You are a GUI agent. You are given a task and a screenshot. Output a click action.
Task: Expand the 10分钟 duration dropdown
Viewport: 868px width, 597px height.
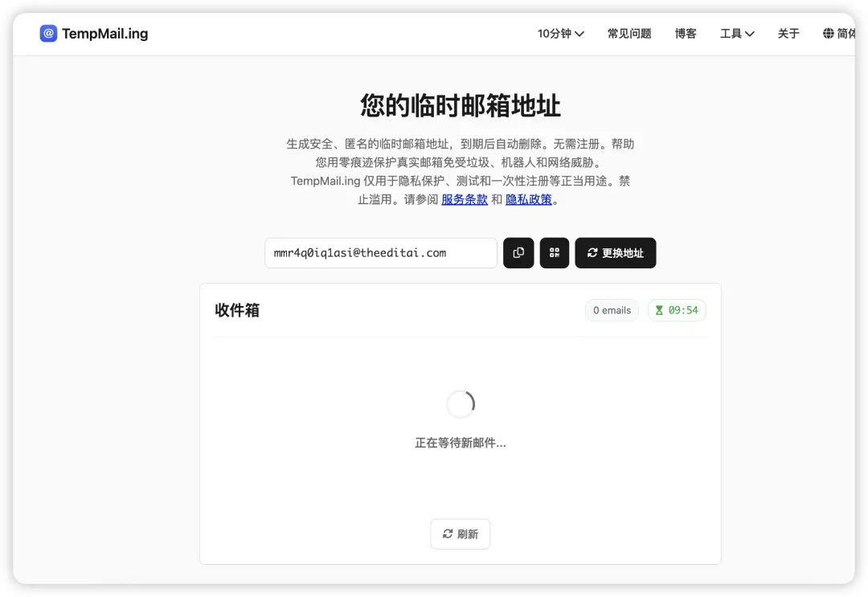[x=560, y=34]
